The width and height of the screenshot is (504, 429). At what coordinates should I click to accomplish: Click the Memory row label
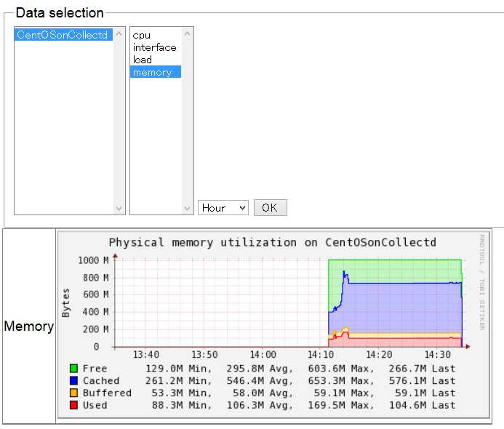(x=28, y=326)
